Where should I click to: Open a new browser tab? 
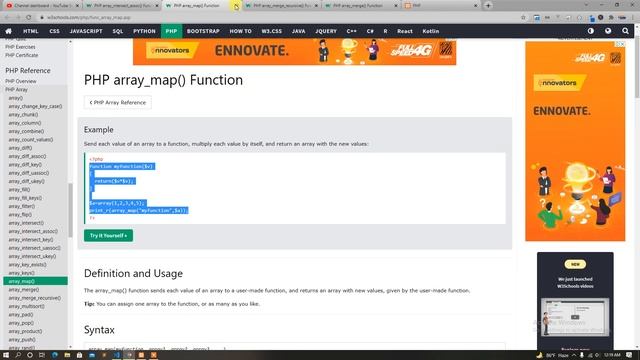point(488,6)
